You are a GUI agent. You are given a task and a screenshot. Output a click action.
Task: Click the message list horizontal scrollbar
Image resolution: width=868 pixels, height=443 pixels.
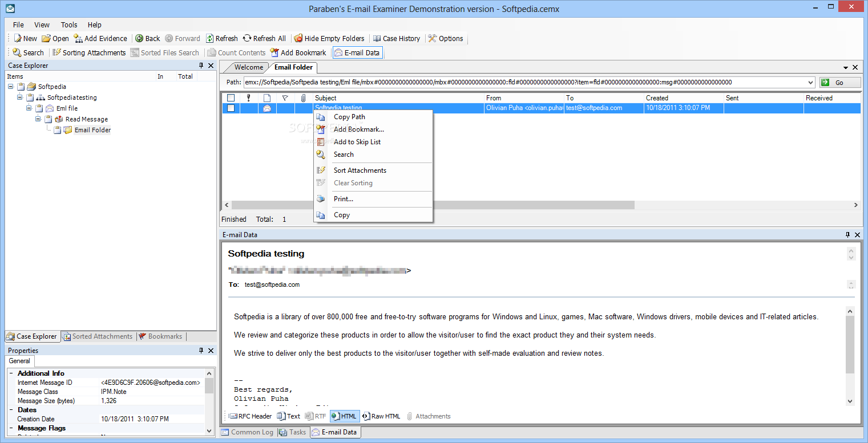[432, 205]
